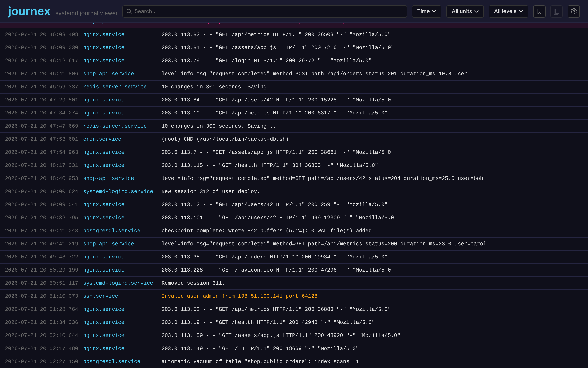Screen dimensions: 588x368
Task: Select redis Saving message at 20:47:47.669
Action: point(219,126)
